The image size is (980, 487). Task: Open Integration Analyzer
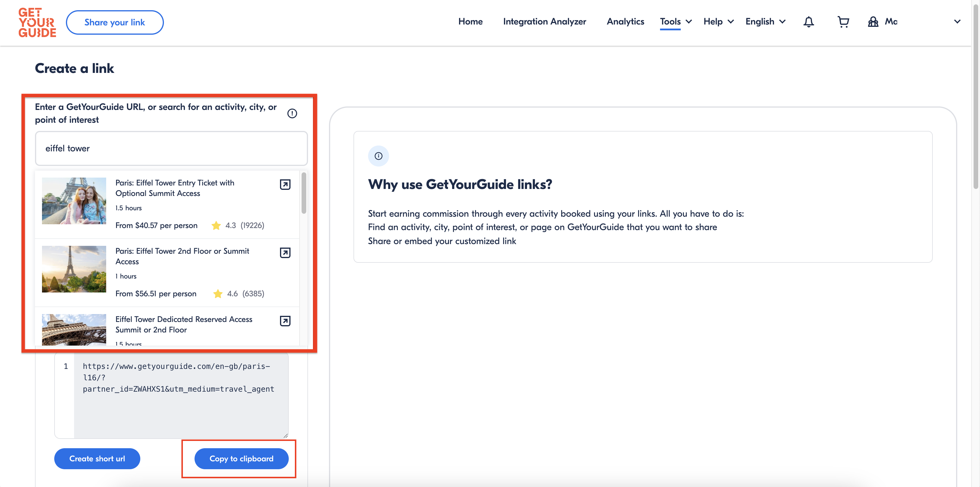tap(545, 22)
